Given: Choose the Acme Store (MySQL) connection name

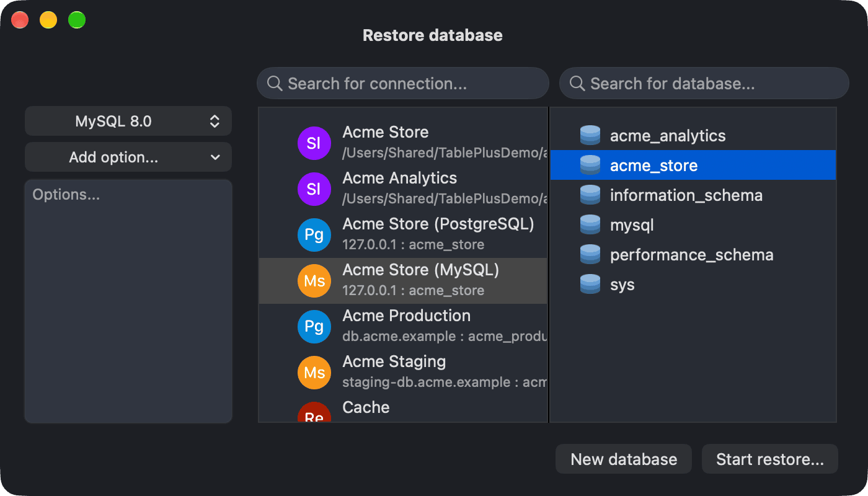Looking at the screenshot, I should (x=421, y=270).
